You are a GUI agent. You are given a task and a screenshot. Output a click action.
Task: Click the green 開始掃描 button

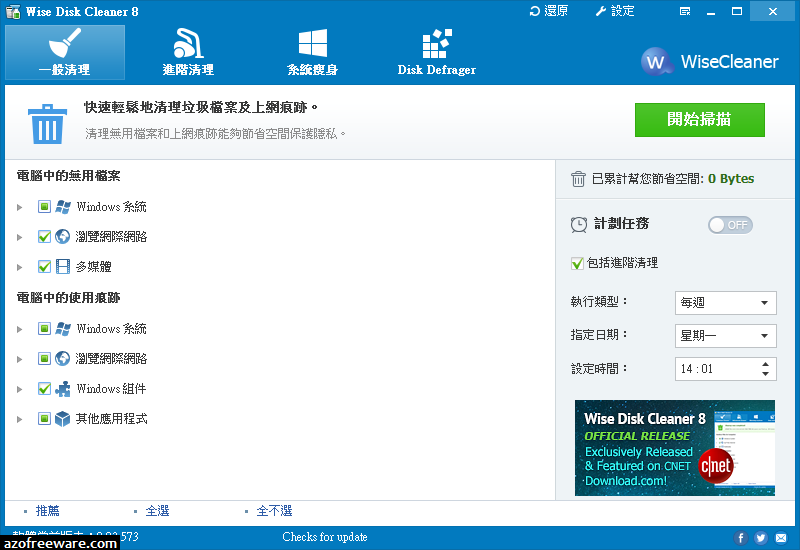coord(699,120)
